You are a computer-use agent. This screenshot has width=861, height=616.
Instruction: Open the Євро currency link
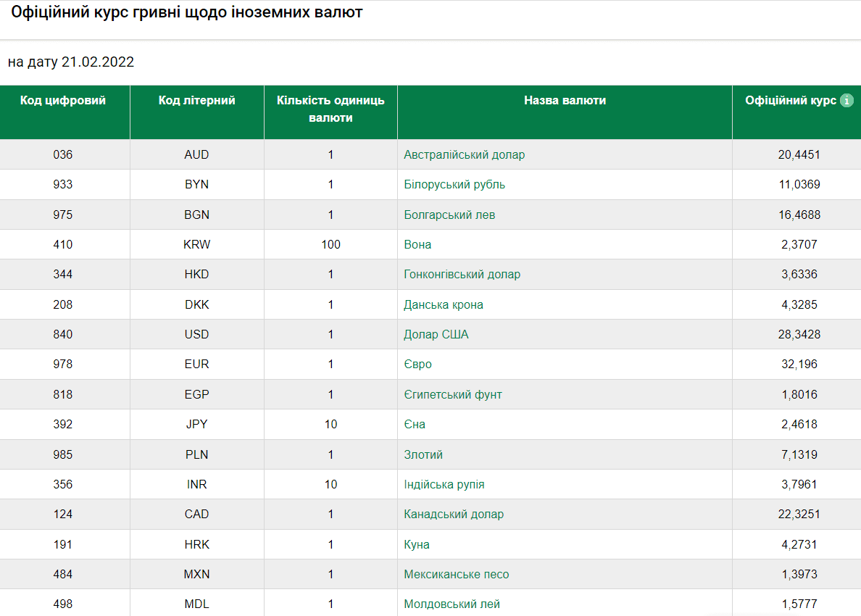[417, 364]
